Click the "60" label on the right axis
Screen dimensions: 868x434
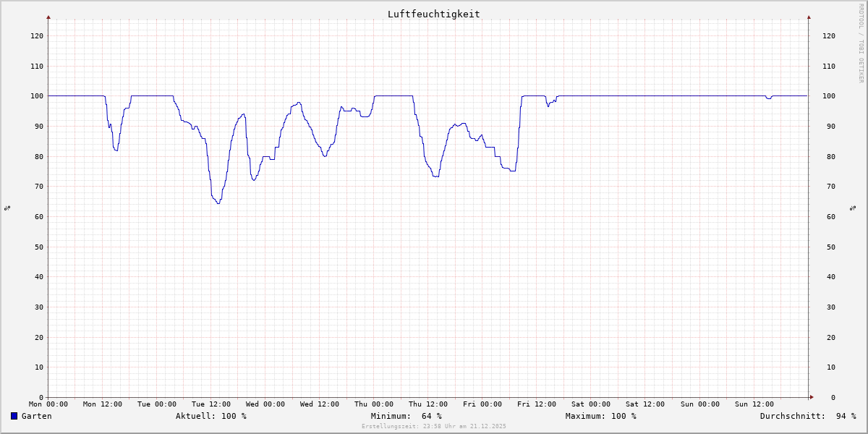tap(831, 216)
